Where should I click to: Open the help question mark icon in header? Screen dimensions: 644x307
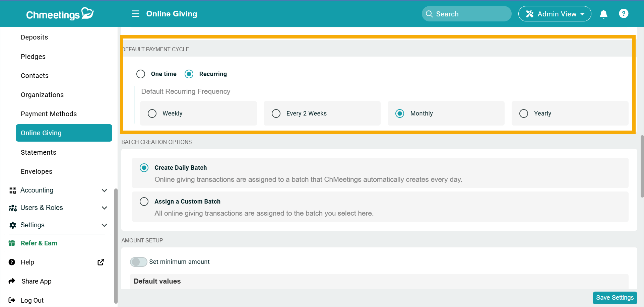click(624, 13)
